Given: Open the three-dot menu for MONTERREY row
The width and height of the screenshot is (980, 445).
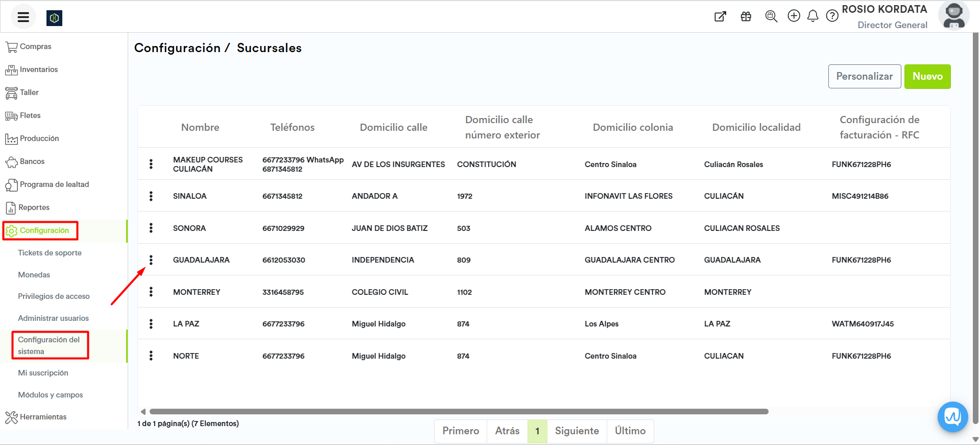Looking at the screenshot, I should pyautogui.click(x=151, y=292).
